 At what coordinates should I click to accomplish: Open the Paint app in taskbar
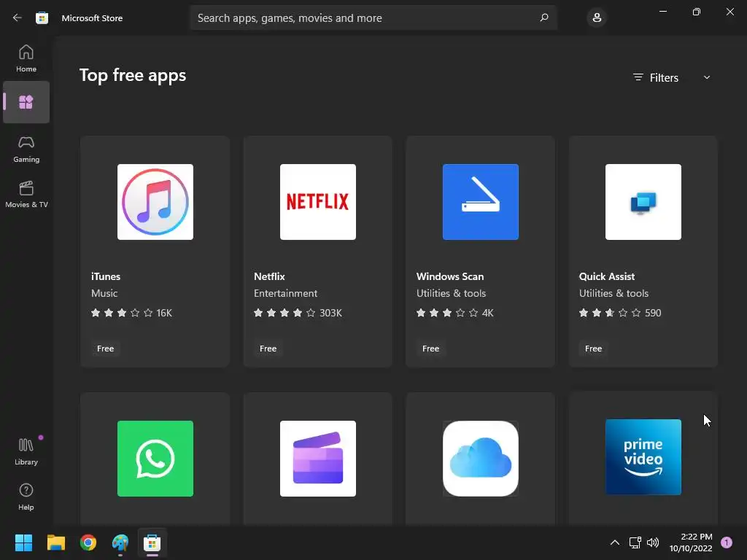pyautogui.click(x=120, y=542)
